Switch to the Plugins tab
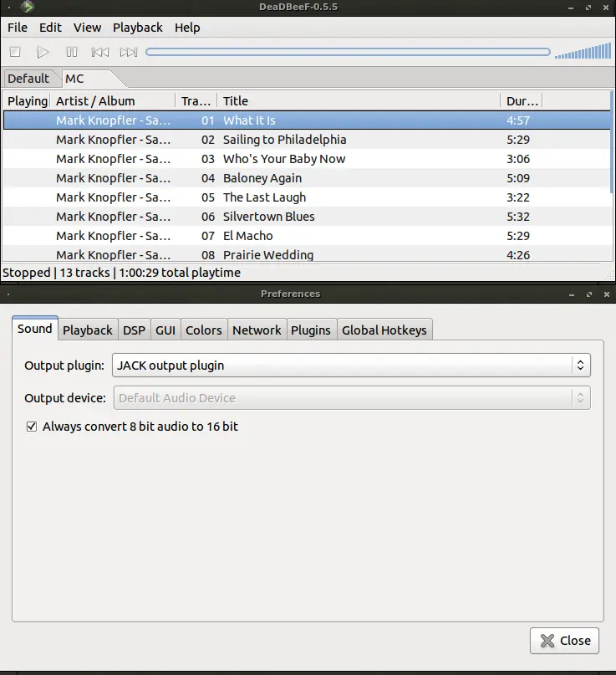 [x=311, y=330]
